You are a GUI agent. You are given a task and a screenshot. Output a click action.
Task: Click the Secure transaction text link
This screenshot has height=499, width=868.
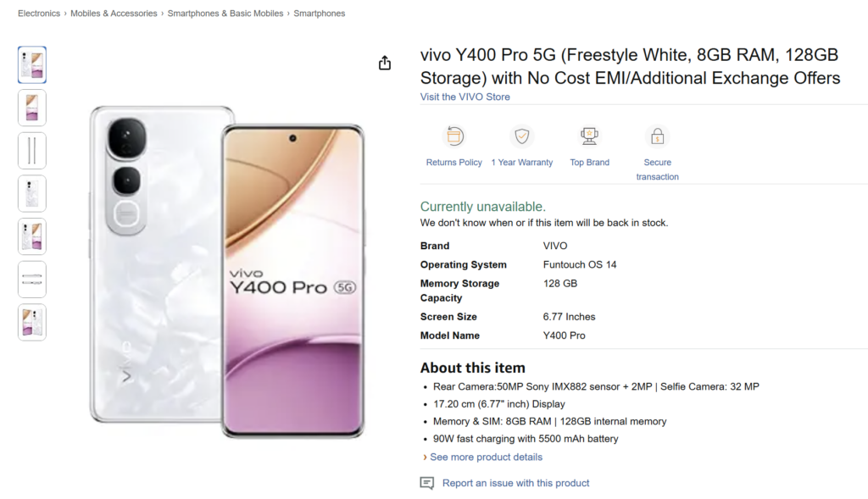[x=657, y=169]
